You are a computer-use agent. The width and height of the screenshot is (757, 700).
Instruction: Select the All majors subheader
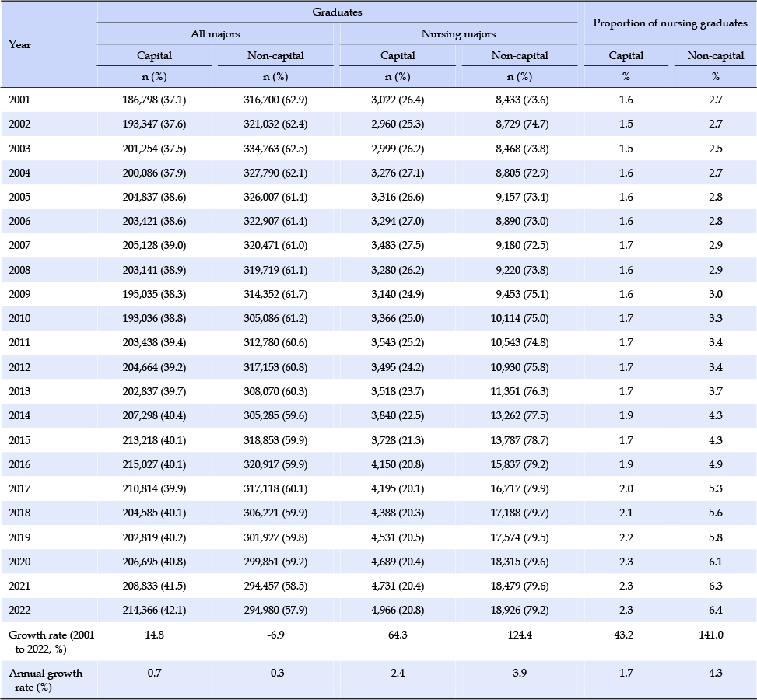pyautogui.click(x=216, y=33)
